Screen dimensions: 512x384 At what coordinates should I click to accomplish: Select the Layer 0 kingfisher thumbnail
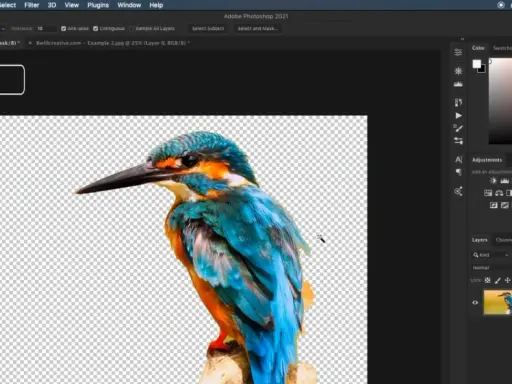(498, 302)
